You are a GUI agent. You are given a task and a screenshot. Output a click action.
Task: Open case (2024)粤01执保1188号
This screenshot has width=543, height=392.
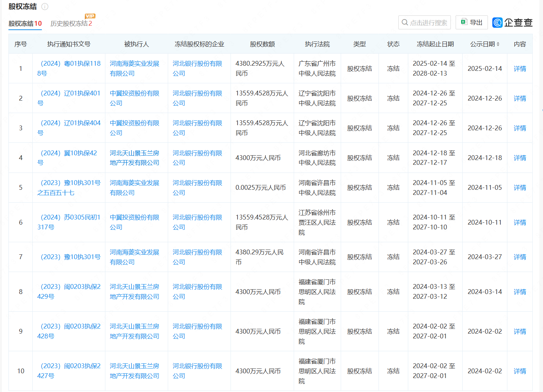(69, 68)
